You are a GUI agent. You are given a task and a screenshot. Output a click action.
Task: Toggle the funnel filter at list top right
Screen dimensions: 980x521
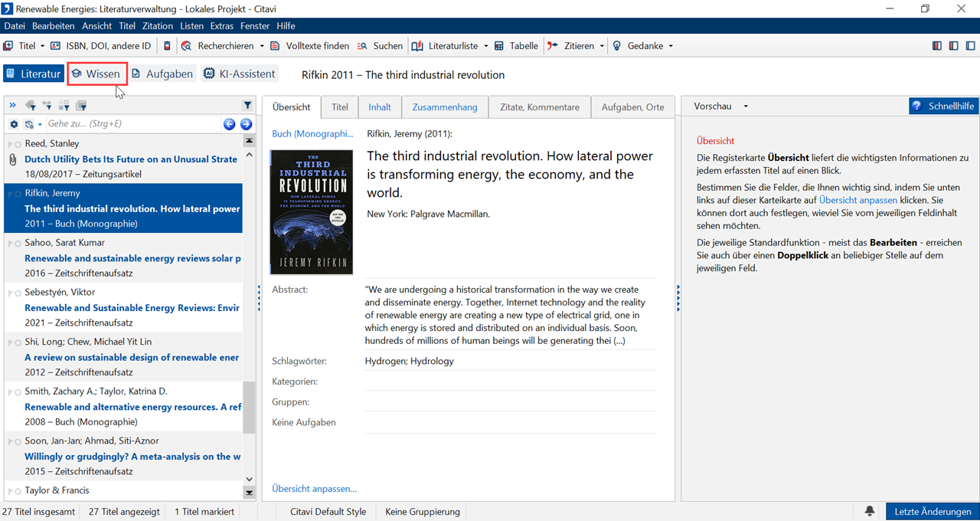(x=247, y=106)
